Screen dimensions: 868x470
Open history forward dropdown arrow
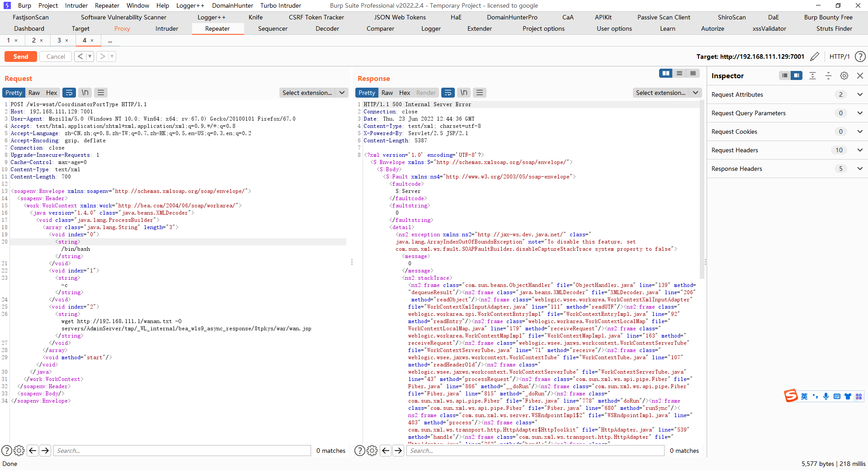(x=112, y=56)
